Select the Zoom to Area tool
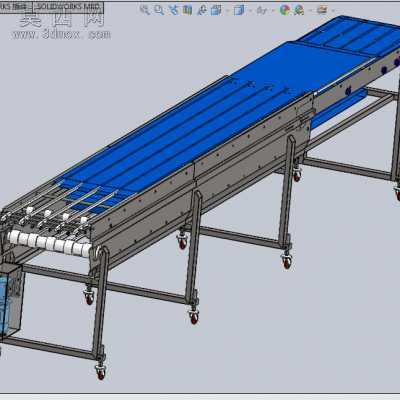Screen dimensions: 400x400 pos(159,10)
